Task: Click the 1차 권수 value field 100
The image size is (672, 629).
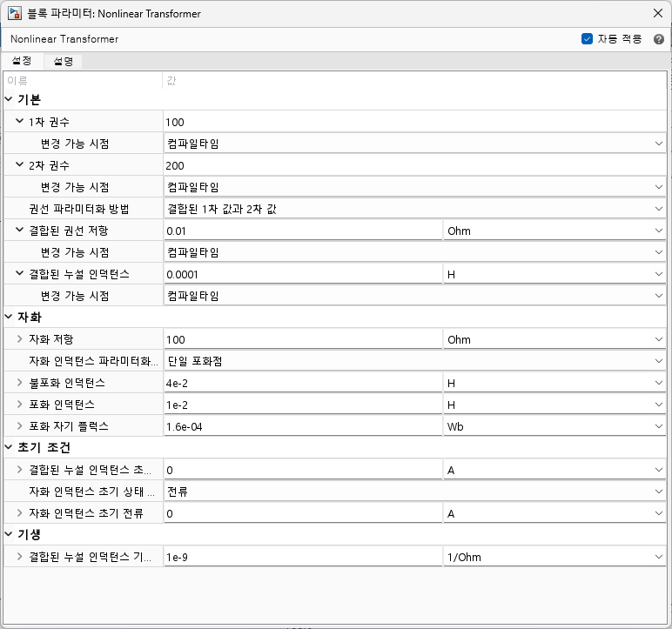Action: coord(414,122)
